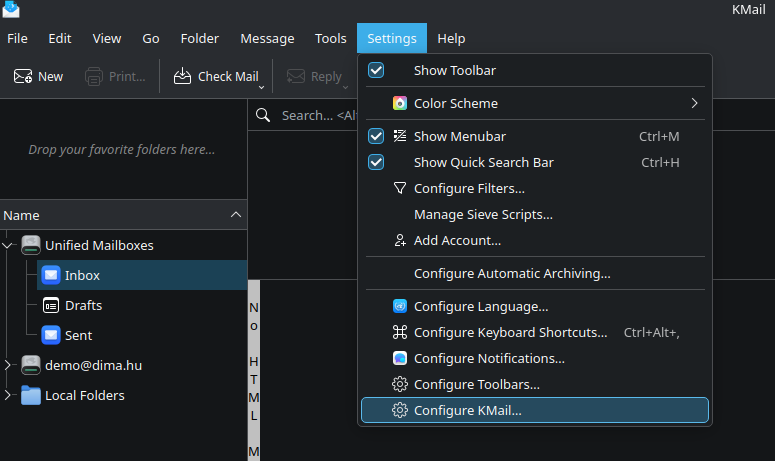Screen dimensions: 775x461
Task: Open the Message menu
Action: pos(267,38)
